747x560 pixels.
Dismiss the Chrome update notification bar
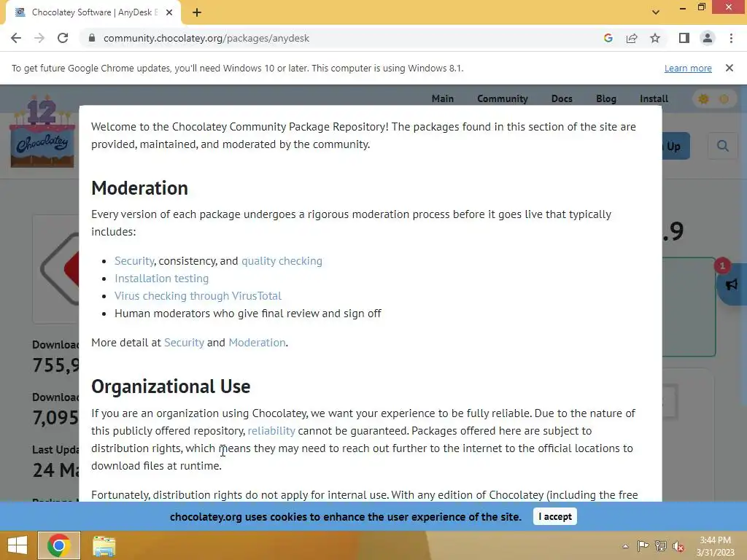pyautogui.click(x=729, y=68)
